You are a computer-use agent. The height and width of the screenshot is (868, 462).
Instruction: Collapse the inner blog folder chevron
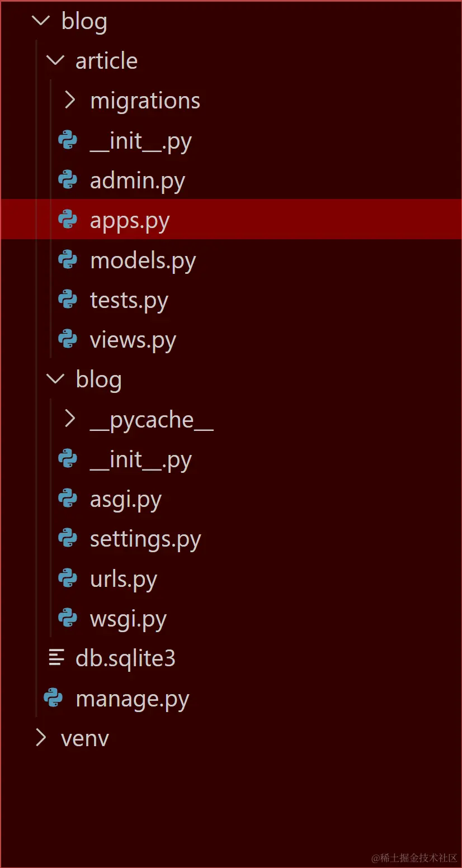pos(55,380)
